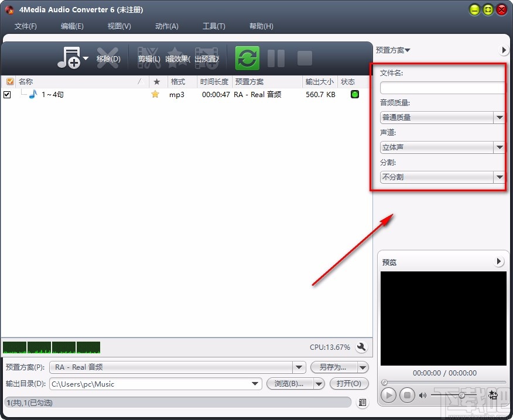Open the Clip (剪辑) tool

click(x=148, y=57)
